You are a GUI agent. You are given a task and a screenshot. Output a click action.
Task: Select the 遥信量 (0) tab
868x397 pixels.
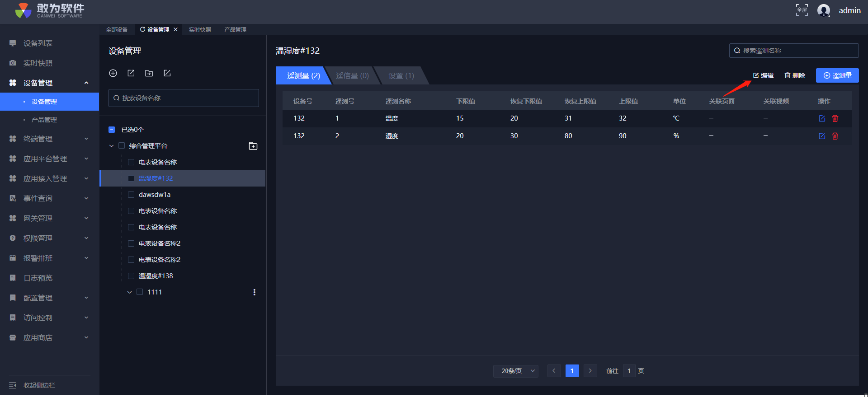coord(352,75)
